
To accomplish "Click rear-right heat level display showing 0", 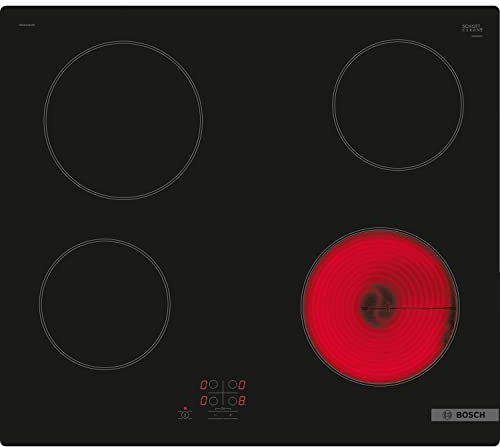I will (x=242, y=385).
